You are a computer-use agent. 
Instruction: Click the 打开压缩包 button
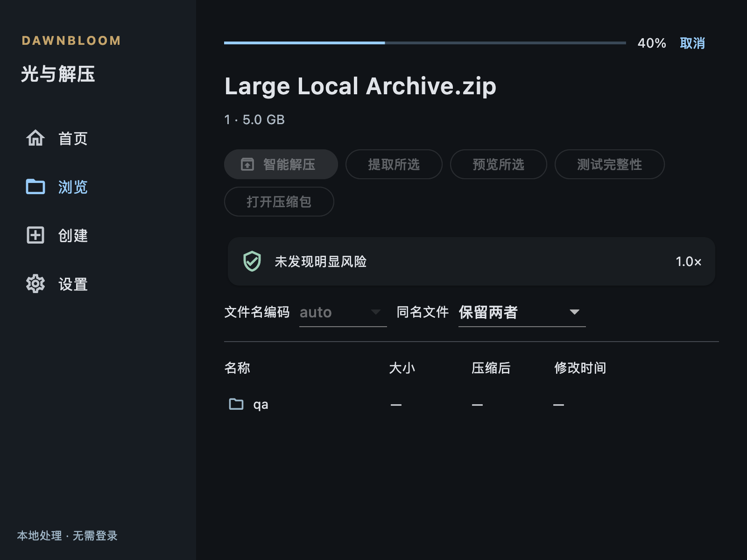pyautogui.click(x=279, y=202)
